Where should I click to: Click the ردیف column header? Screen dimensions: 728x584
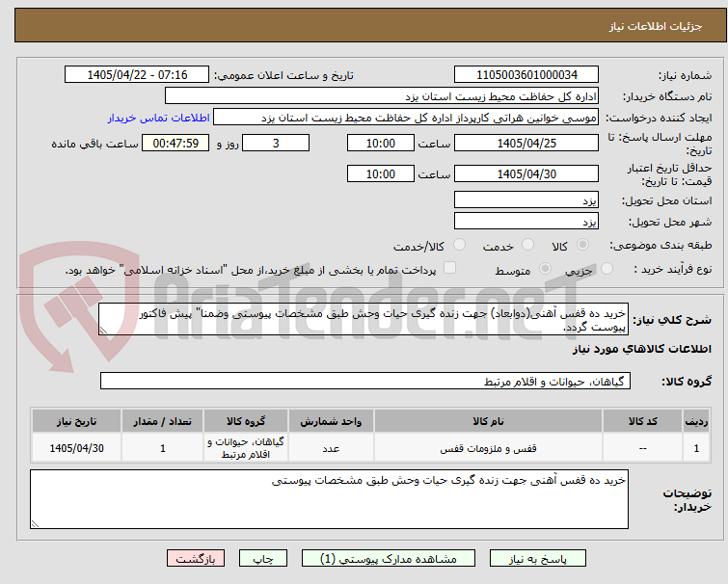696,421
